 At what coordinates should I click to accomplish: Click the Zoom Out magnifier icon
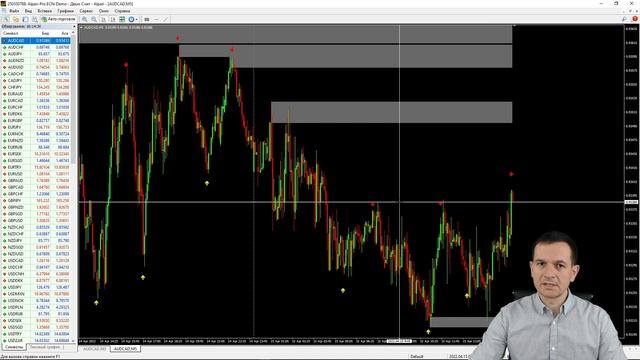tap(94, 19)
